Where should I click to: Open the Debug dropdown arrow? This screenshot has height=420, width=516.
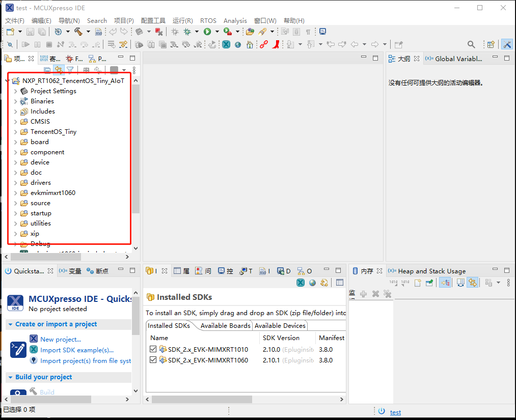point(197,32)
